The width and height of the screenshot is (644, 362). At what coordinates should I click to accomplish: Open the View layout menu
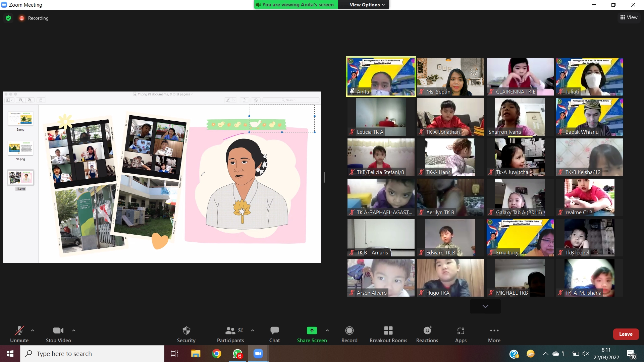click(x=629, y=17)
